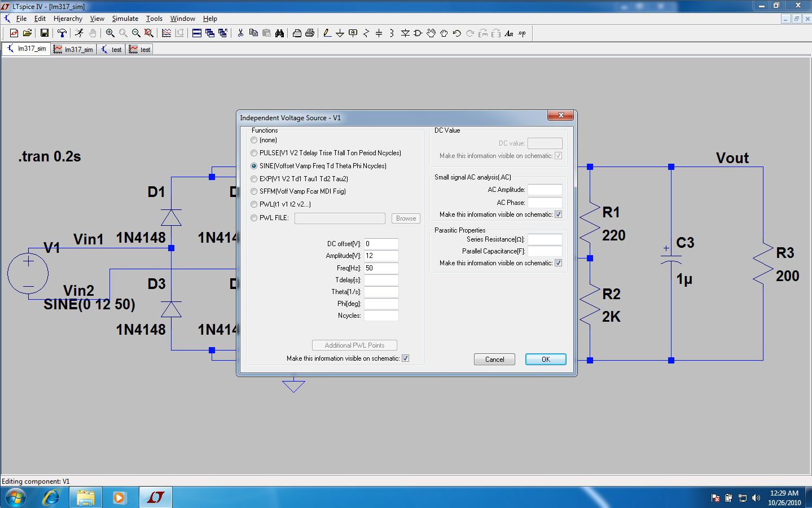Select the (none) function radio button

coord(254,140)
